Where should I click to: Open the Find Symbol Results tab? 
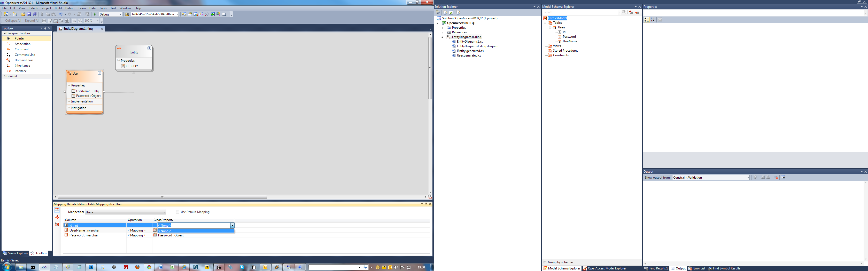point(724,268)
